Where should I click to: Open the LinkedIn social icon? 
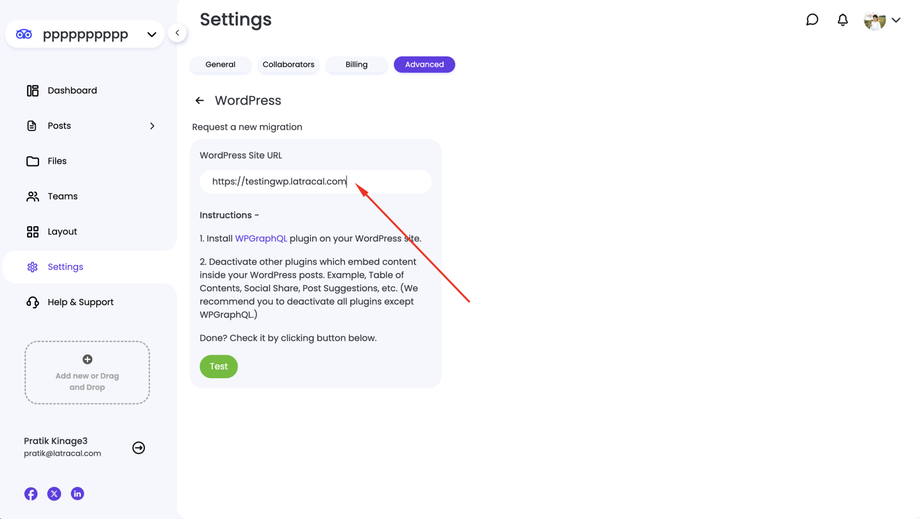pyautogui.click(x=77, y=494)
